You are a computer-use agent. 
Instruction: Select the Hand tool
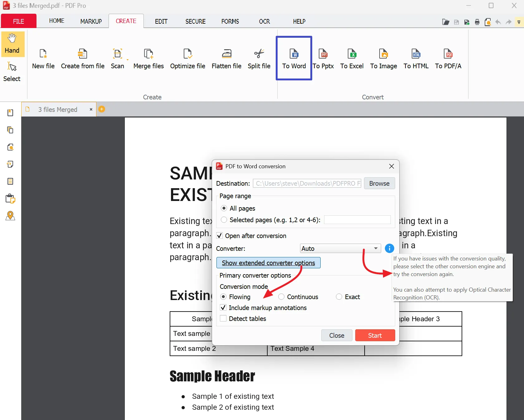(x=12, y=44)
